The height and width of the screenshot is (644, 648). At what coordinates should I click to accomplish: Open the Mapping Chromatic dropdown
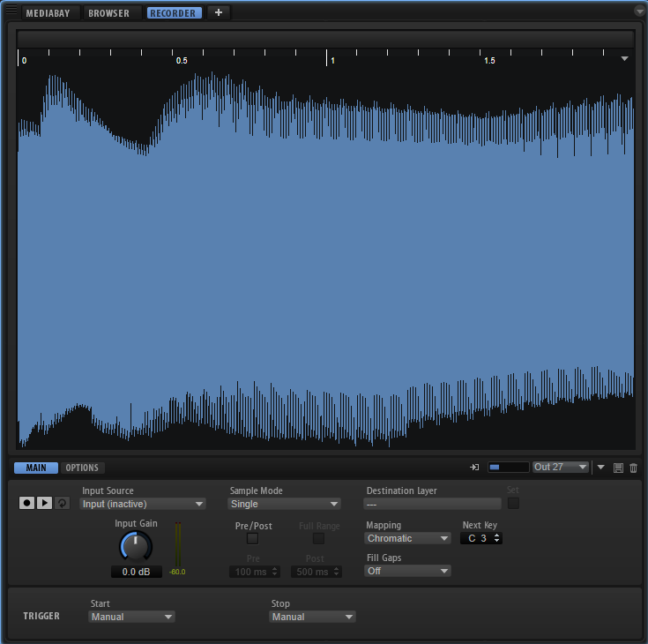coord(408,538)
